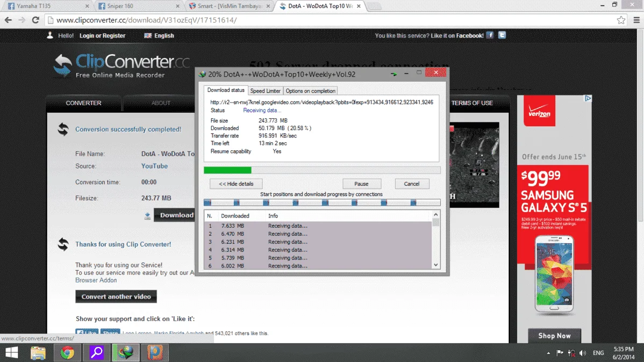Screen dimensions: 644x362
Task: Bookmark this page with the star icon
Action: point(621,20)
